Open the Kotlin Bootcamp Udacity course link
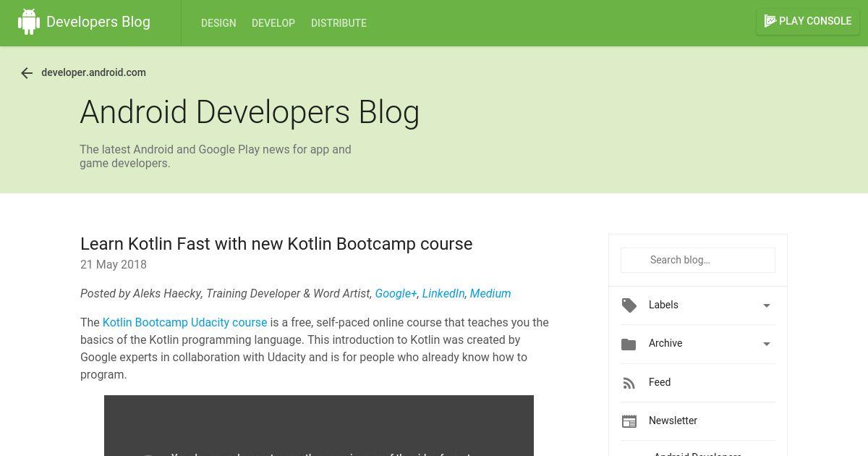 [x=185, y=322]
